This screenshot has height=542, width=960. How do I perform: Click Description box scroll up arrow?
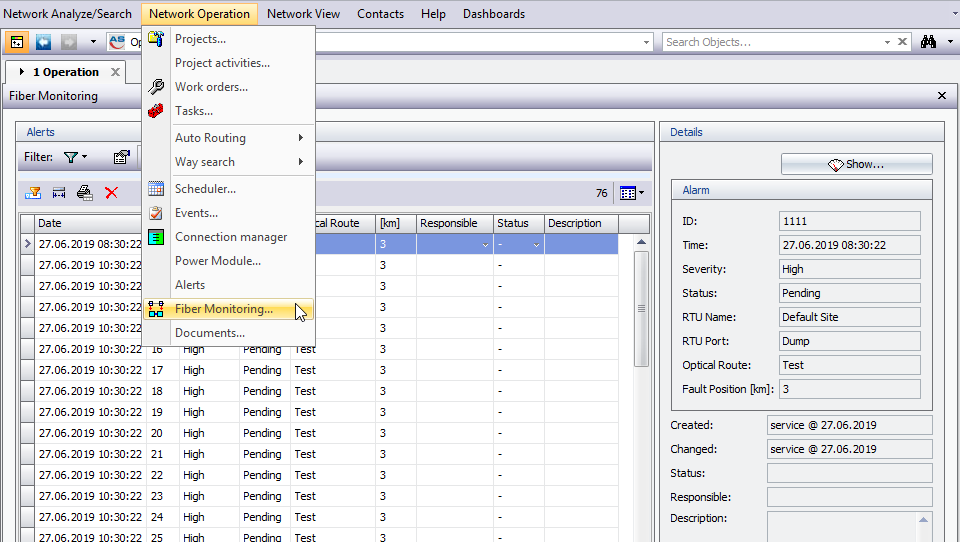pyautogui.click(x=923, y=519)
